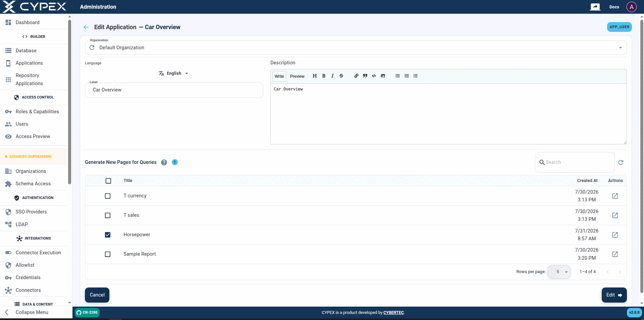The height and width of the screenshot is (320, 644).
Task: Collapse the sidebar menu
Action: pos(34,312)
